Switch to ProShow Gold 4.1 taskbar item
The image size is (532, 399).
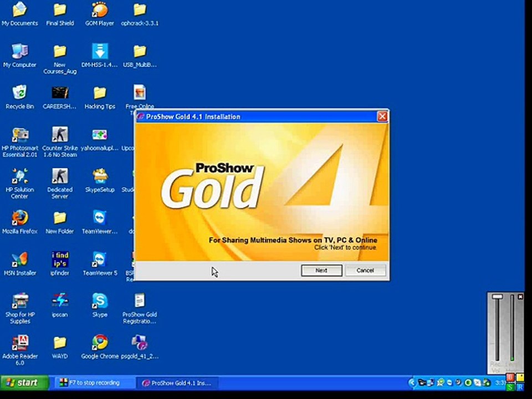coord(177,383)
